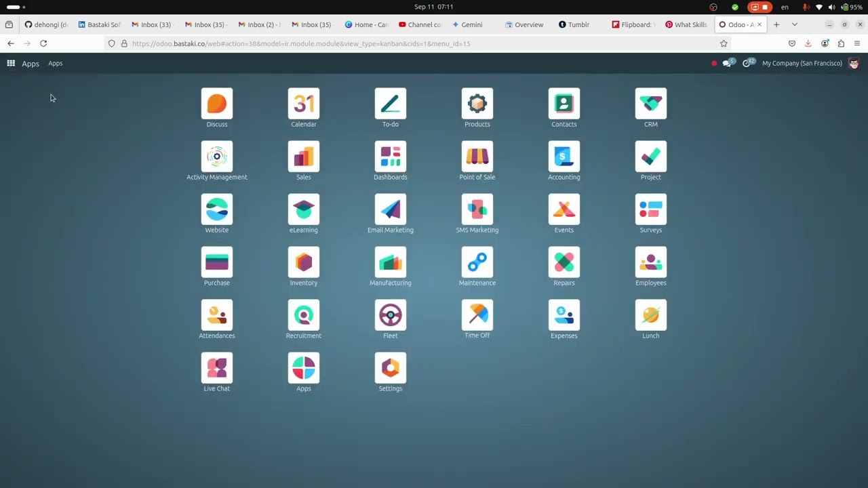Image resolution: width=868 pixels, height=488 pixels.
Task: Open the Contacts app
Action: (x=564, y=104)
